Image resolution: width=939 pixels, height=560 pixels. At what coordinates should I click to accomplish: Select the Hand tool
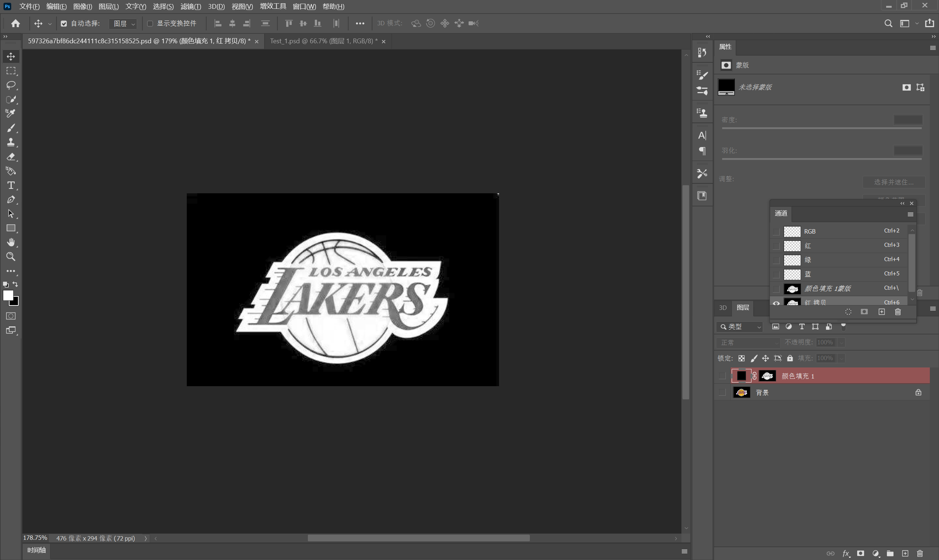click(x=11, y=242)
